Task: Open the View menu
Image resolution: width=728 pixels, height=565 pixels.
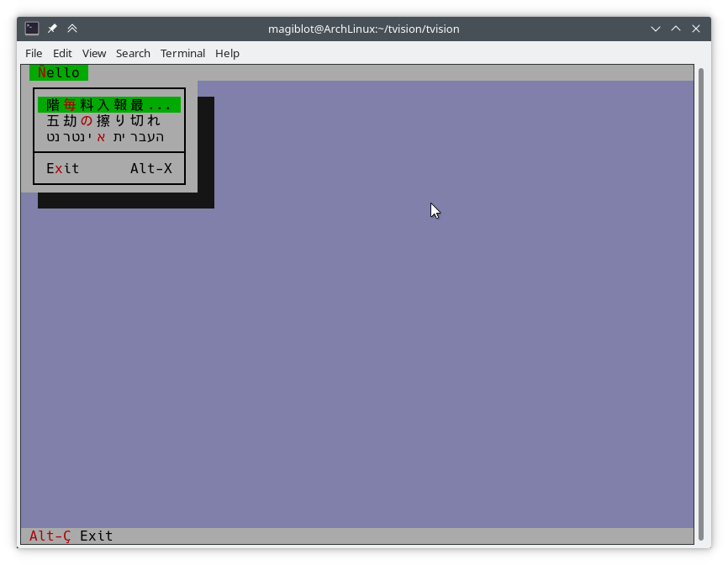Action: pyautogui.click(x=94, y=54)
